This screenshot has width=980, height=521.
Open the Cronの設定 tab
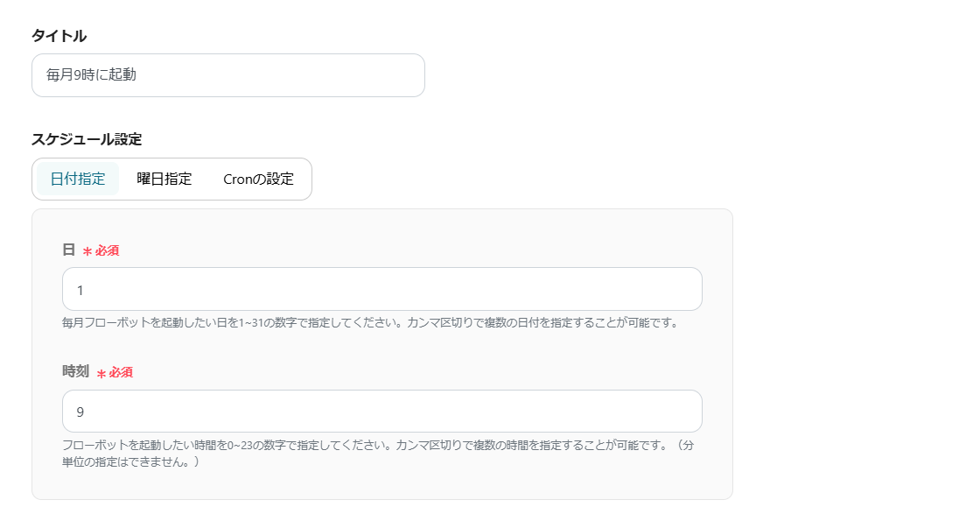coord(257,179)
